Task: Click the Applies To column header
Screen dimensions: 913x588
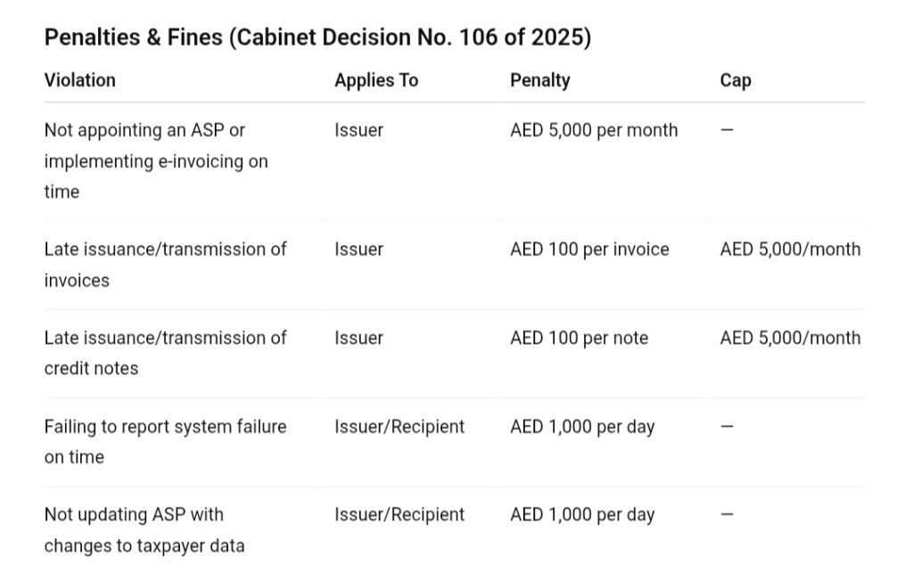Action: click(x=376, y=80)
